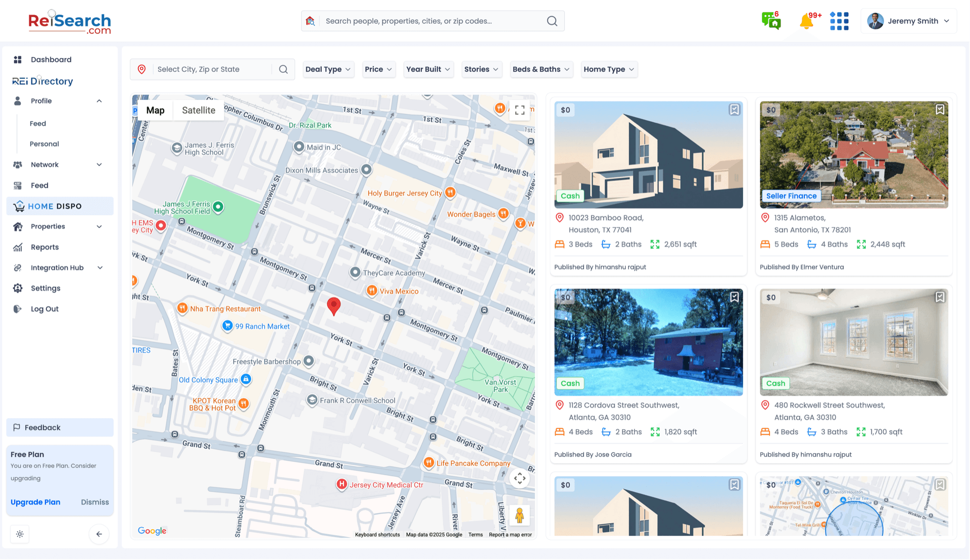970x560 pixels.
Task: Collapse the sidebar with arrow button
Action: (x=99, y=534)
